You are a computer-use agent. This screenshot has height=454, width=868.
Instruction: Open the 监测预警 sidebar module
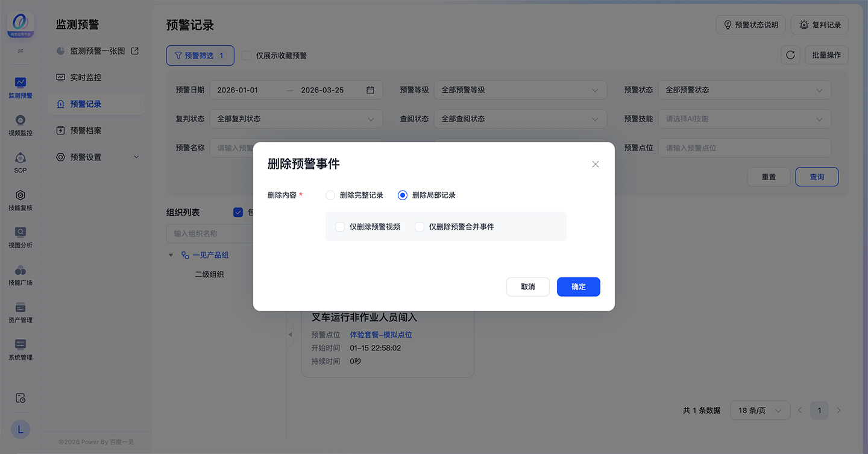coord(20,87)
